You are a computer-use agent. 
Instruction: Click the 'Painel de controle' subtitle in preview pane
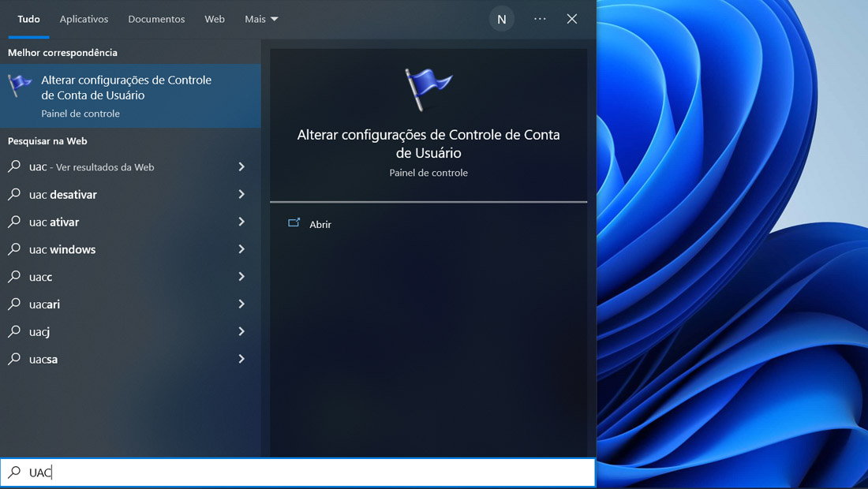pyautogui.click(x=428, y=173)
